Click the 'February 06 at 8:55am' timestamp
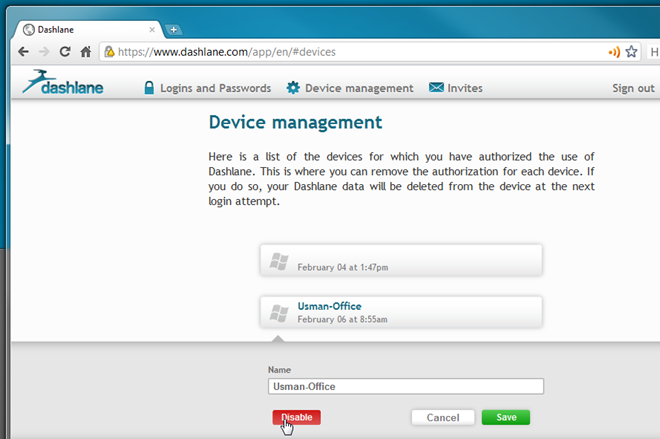This screenshot has width=660, height=439. tap(342, 319)
